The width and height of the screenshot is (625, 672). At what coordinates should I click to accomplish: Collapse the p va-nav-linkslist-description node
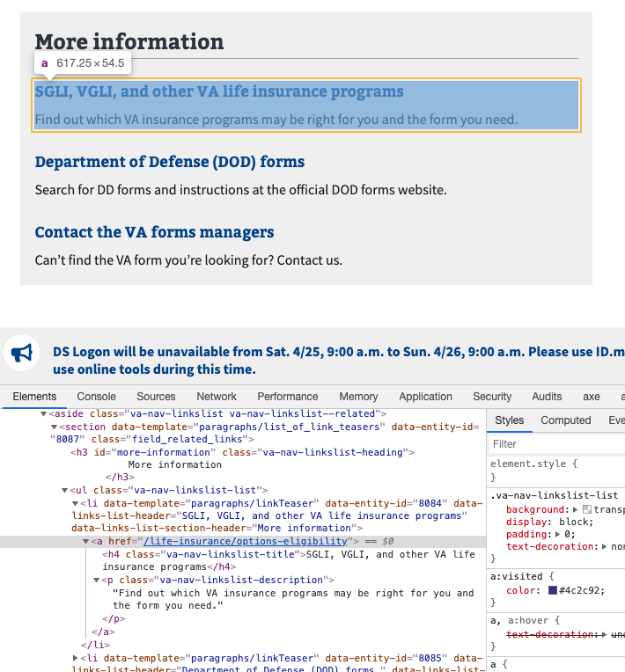click(97, 581)
